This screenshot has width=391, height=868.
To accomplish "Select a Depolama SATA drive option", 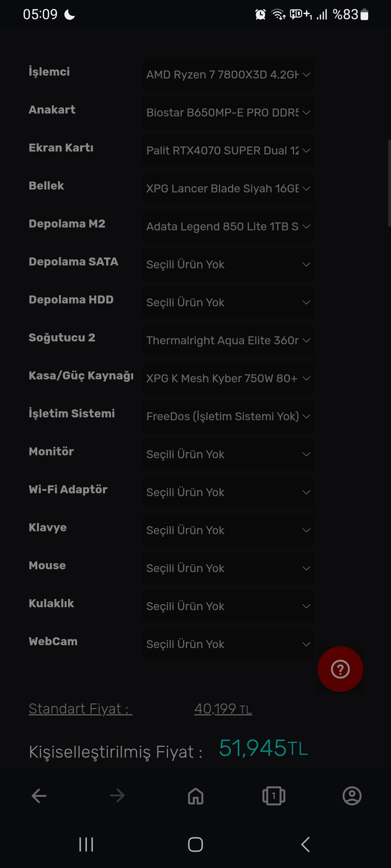I will tap(228, 265).
